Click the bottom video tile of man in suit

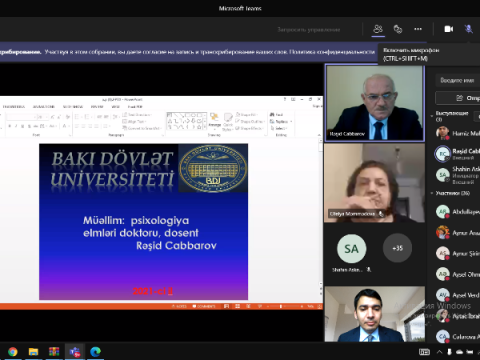click(375, 314)
